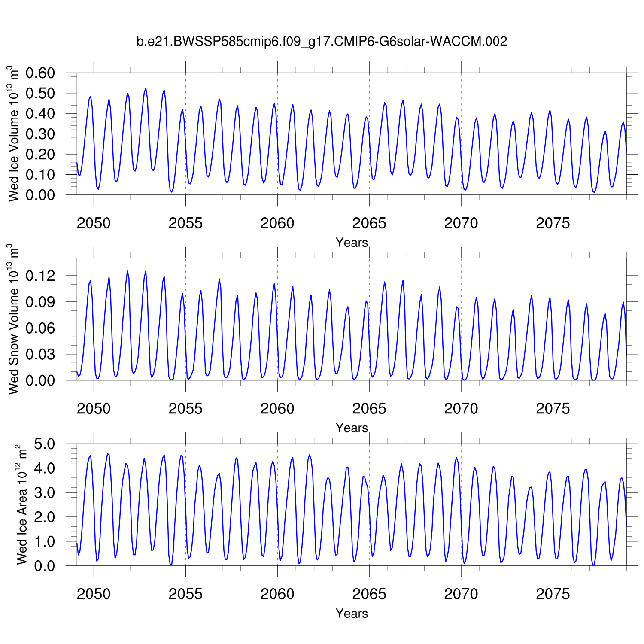Click the 0.60 value on ice volume axis
Screen dimensions: 644x644
point(40,73)
